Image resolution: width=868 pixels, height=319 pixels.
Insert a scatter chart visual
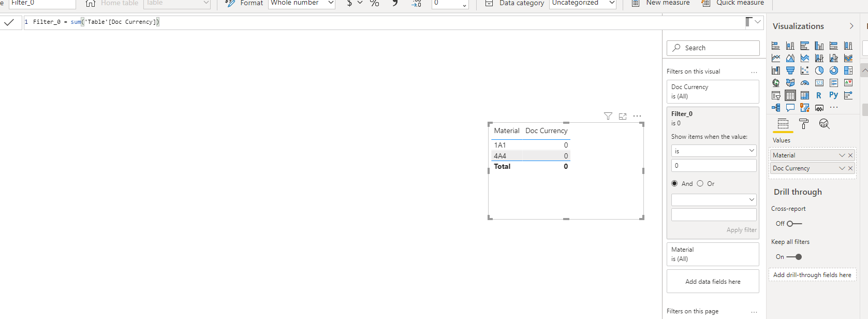804,70
